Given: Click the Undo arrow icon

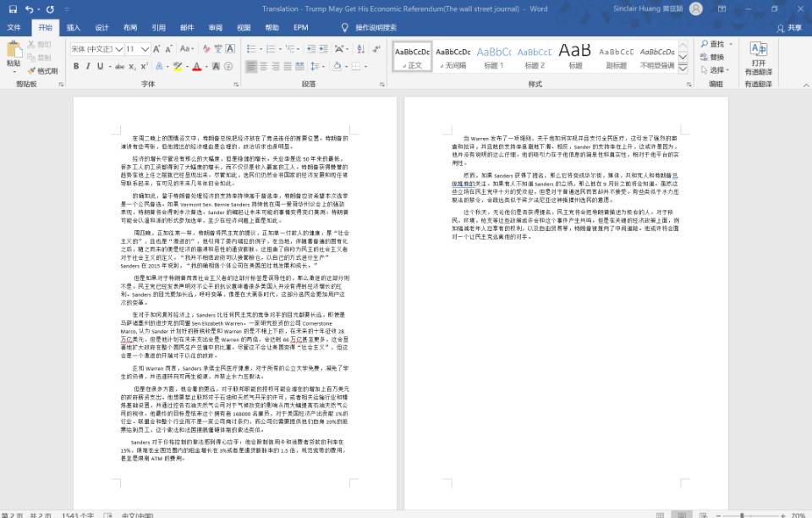Looking at the screenshot, I should pos(30,8).
